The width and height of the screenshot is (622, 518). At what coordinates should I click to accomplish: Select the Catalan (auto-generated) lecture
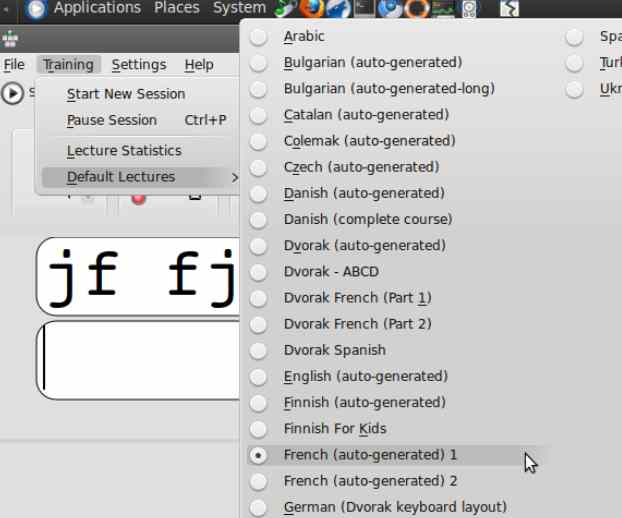click(397, 115)
